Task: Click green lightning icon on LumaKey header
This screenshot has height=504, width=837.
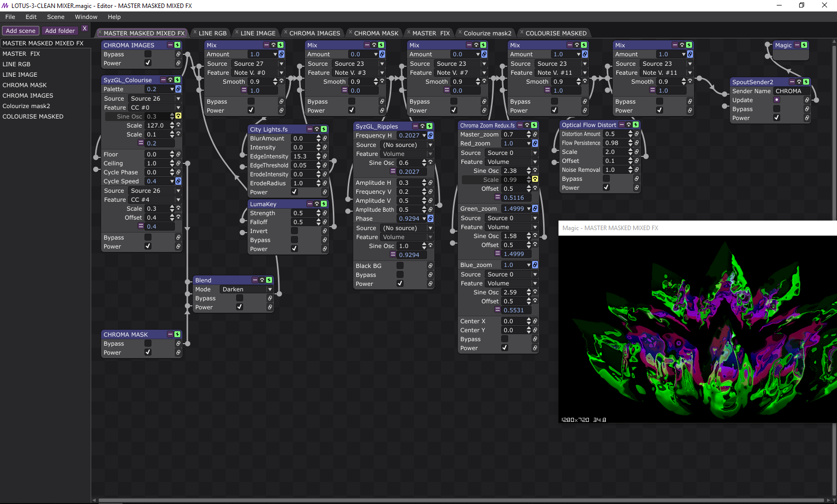Action: [x=324, y=204]
